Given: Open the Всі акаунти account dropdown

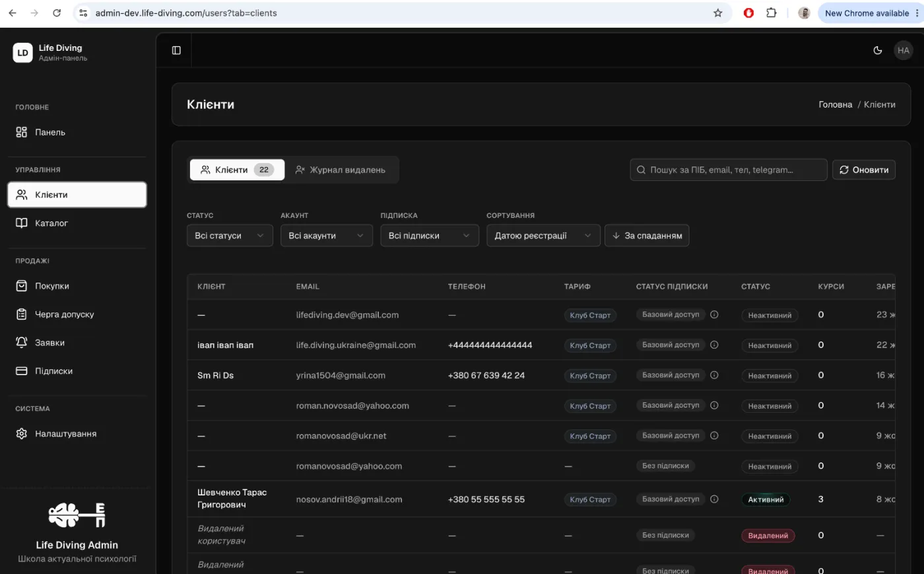Looking at the screenshot, I should 327,236.
